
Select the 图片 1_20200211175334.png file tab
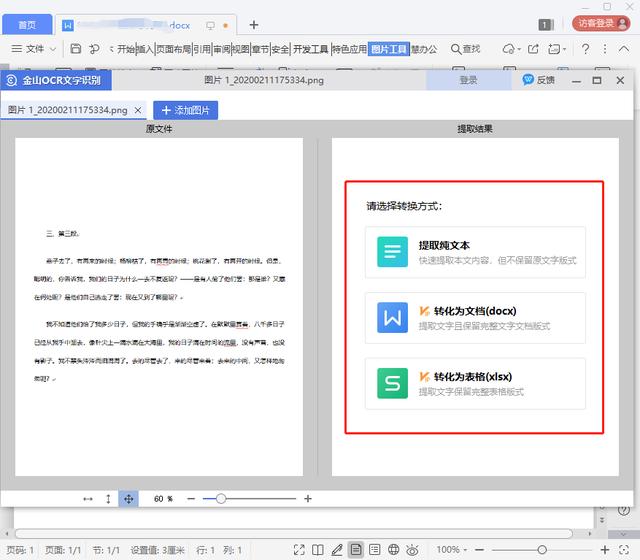coord(68,110)
